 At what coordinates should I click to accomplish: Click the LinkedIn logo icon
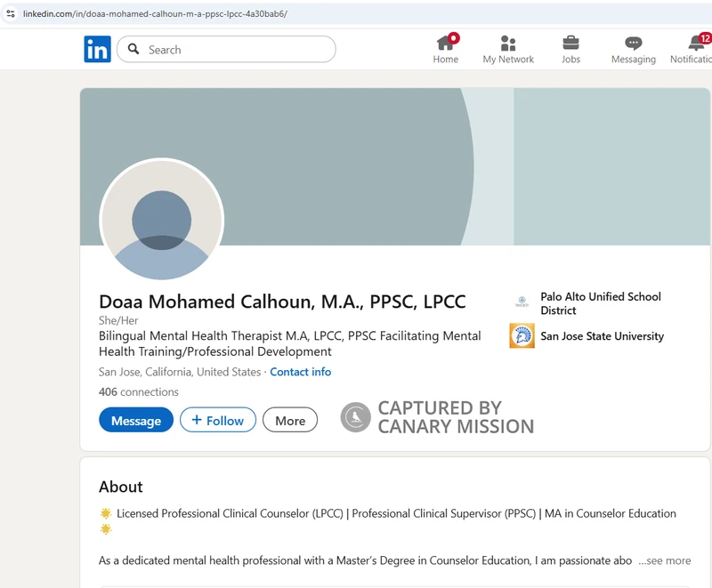97,49
